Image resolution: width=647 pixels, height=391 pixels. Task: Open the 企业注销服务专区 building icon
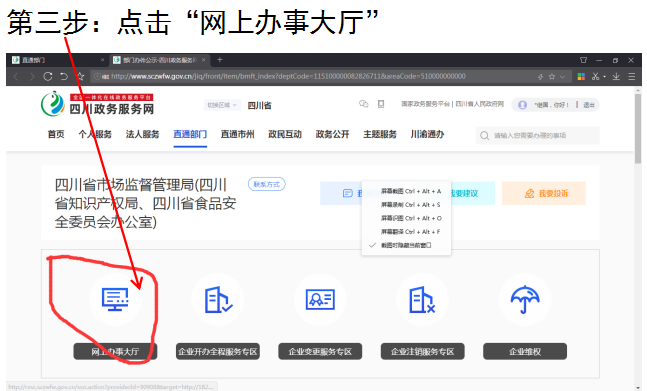click(x=422, y=299)
